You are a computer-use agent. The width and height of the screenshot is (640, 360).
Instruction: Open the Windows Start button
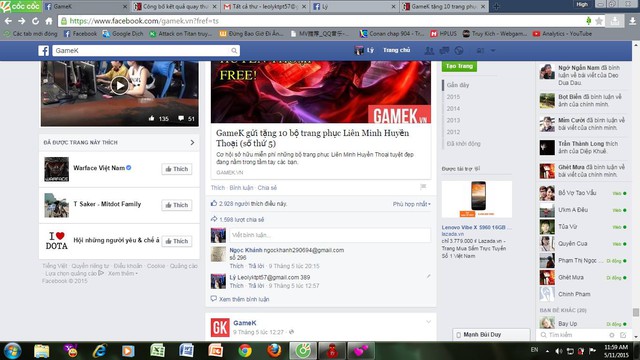tap(12, 351)
